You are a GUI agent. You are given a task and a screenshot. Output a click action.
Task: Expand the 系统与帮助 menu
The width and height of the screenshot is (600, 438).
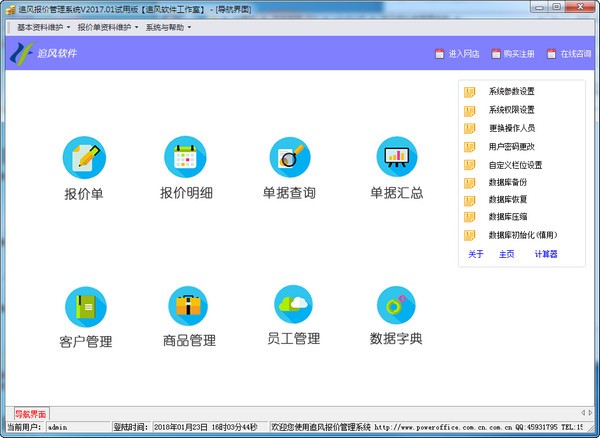[168, 27]
